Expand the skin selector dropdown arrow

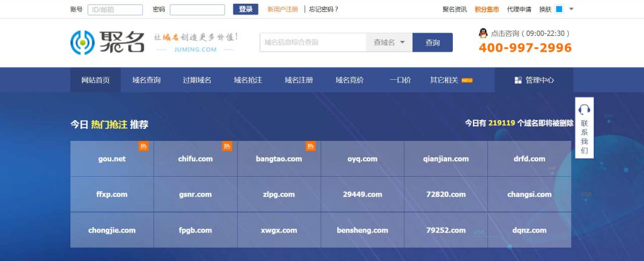pyautogui.click(x=571, y=9)
